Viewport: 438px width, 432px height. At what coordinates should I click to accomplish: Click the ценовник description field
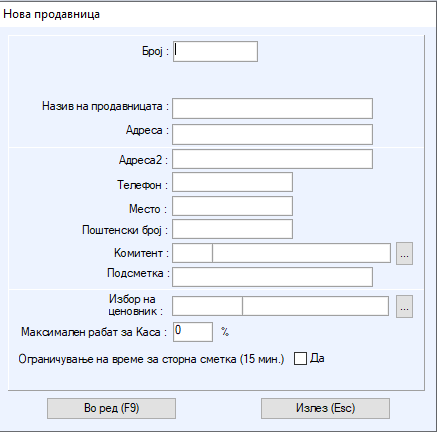tap(315, 306)
